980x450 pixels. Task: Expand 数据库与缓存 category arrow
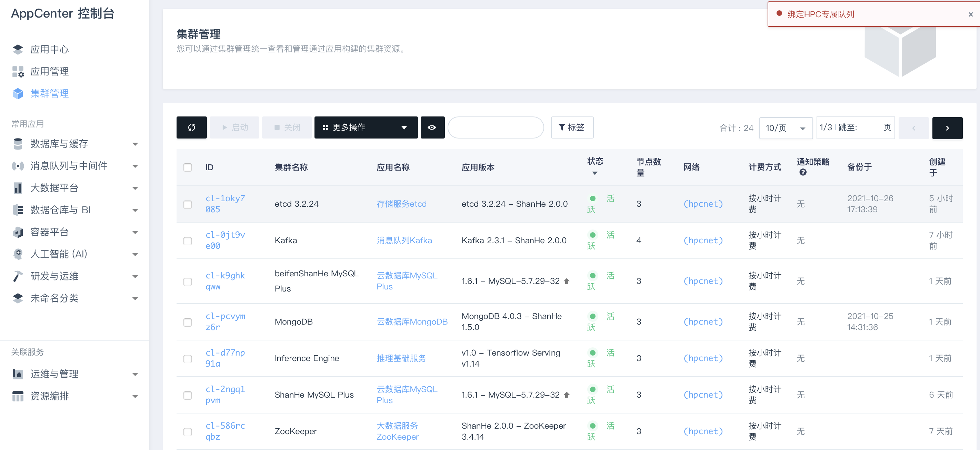(x=135, y=144)
